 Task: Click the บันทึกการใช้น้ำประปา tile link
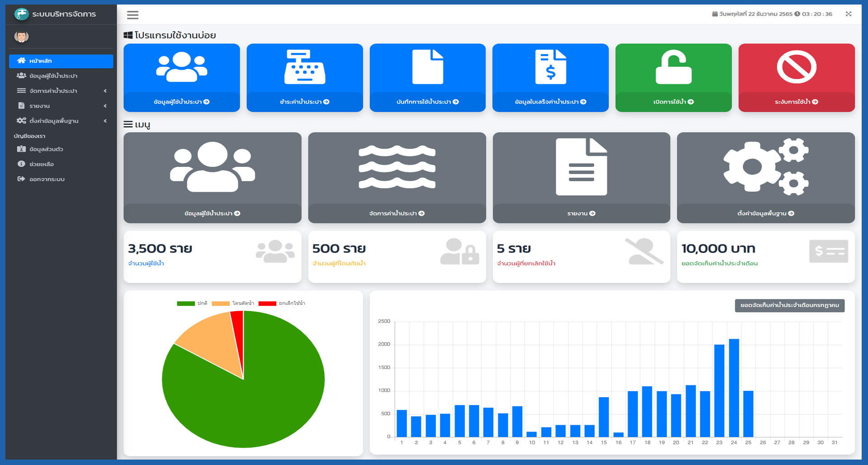pyautogui.click(x=427, y=102)
